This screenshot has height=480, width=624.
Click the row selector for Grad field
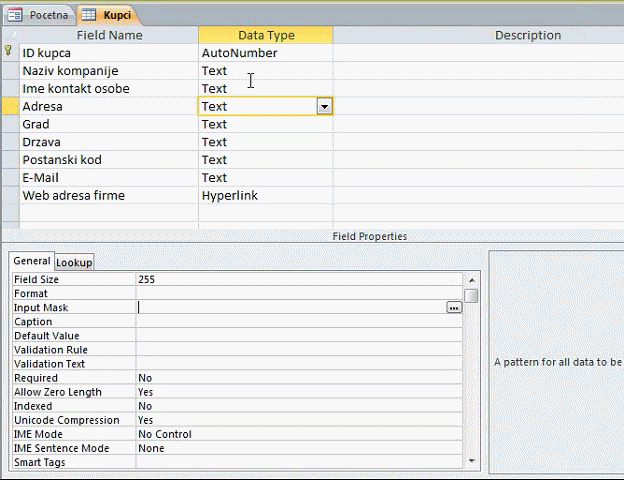pos(9,124)
